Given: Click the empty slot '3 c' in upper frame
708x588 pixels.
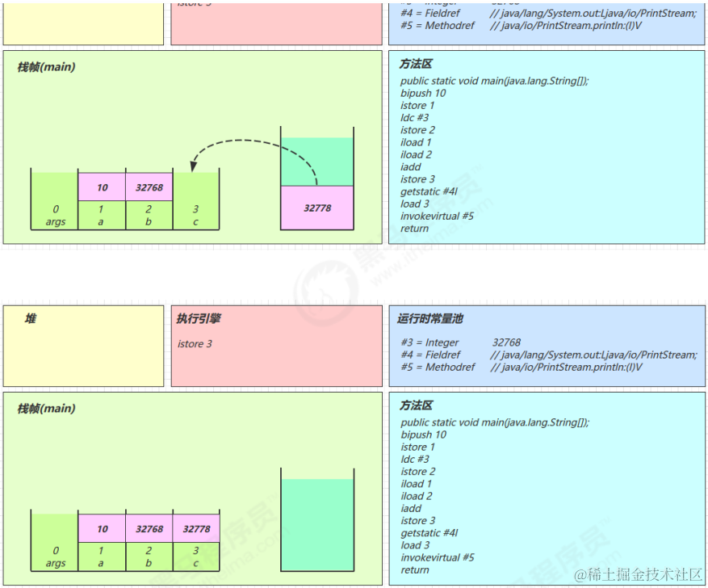Looking at the screenshot, I should [x=196, y=201].
